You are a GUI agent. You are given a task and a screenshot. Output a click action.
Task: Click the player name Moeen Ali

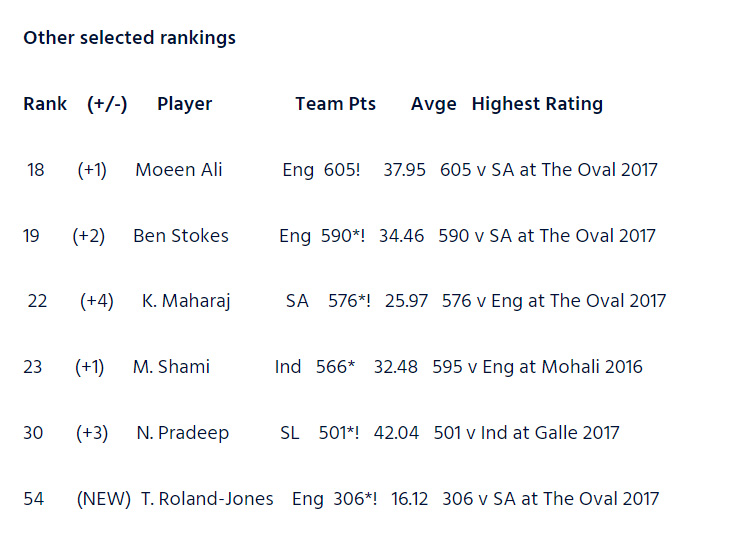pyautogui.click(x=179, y=170)
